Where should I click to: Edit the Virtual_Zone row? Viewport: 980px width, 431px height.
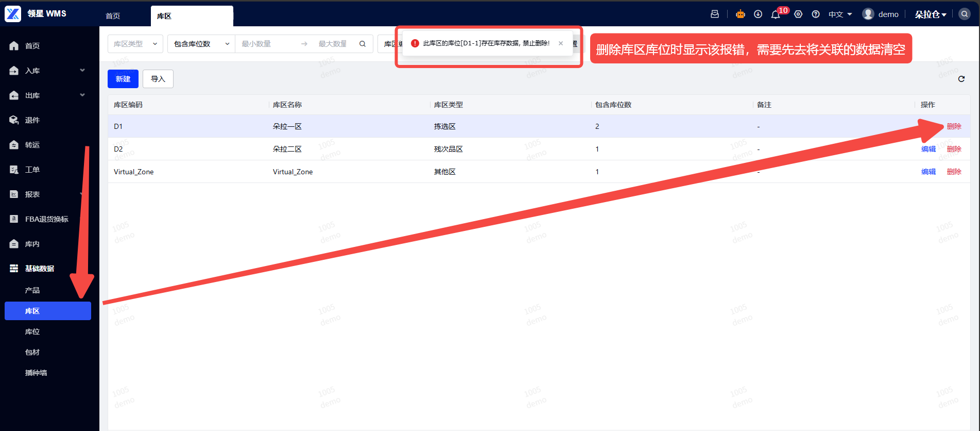[x=929, y=172]
